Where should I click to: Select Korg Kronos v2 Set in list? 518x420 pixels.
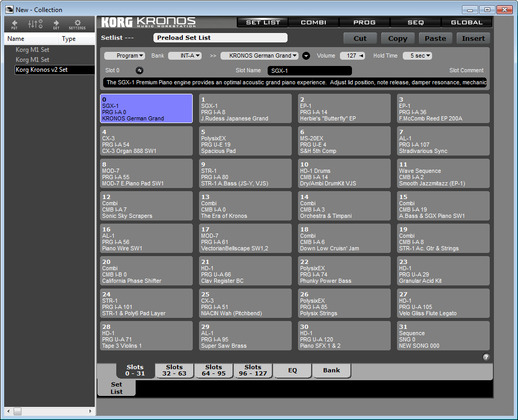tap(54, 70)
